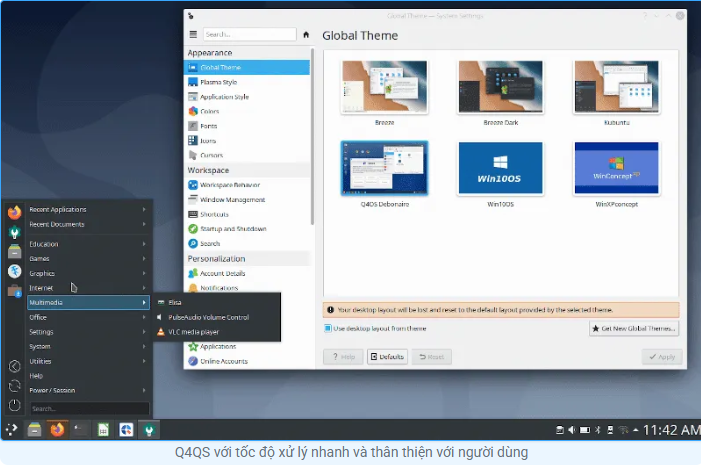Click the Apply button

(x=662, y=357)
